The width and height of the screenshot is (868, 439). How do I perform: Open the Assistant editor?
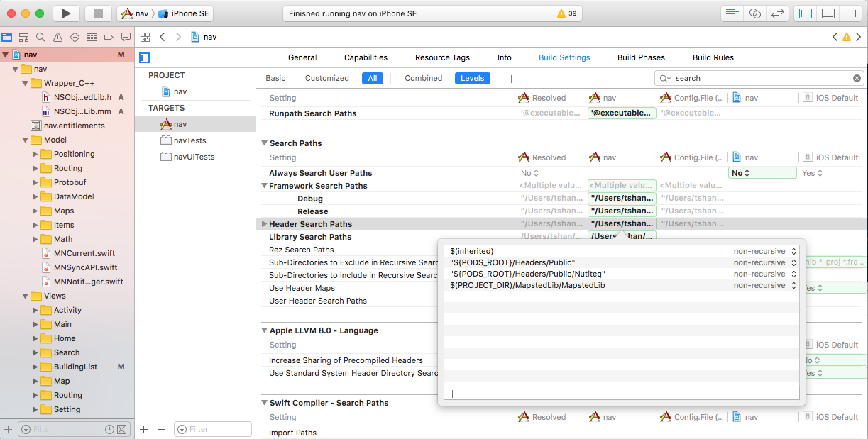[755, 13]
